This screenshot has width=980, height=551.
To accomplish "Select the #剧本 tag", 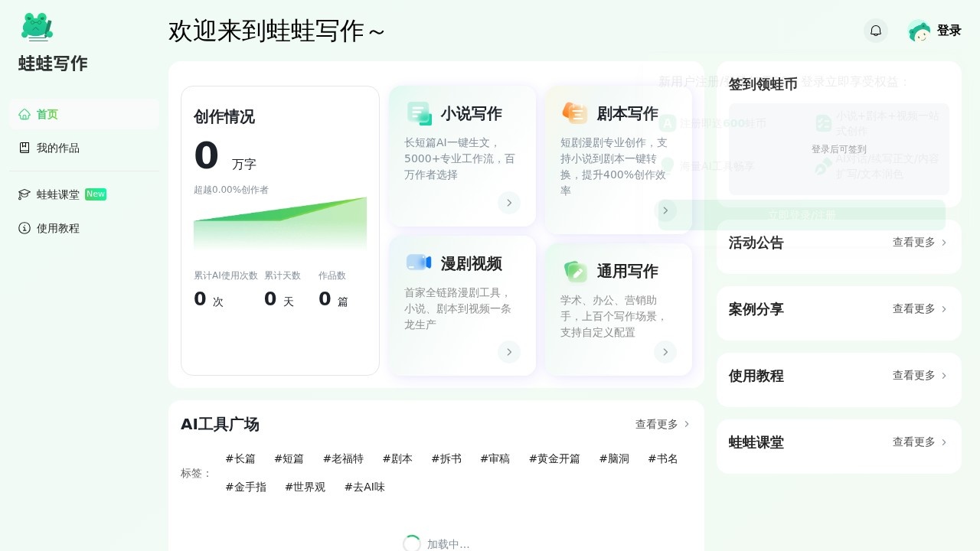I will (x=397, y=459).
